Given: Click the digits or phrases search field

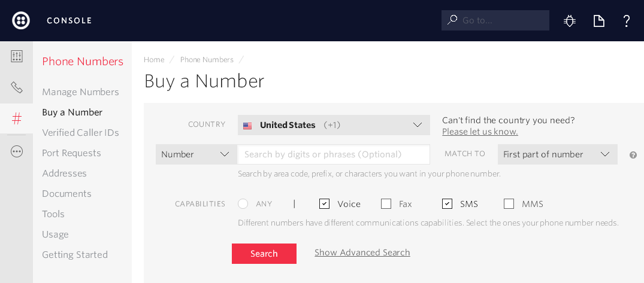Looking at the screenshot, I should pyautogui.click(x=334, y=154).
